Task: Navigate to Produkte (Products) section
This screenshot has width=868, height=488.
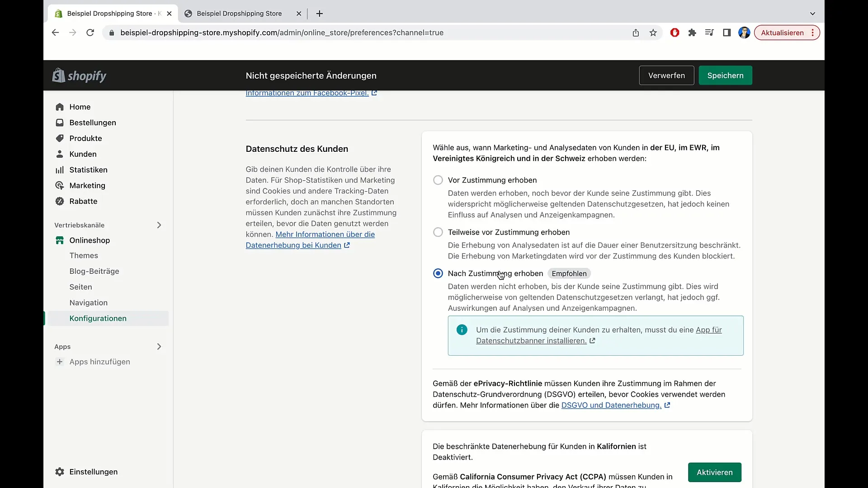Action: click(85, 138)
